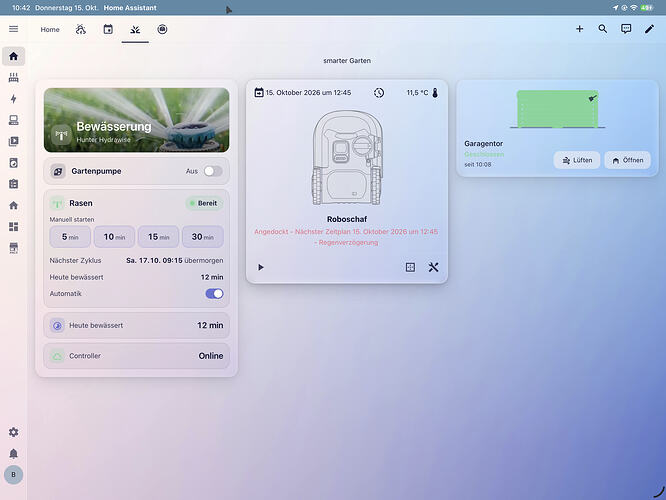The height and width of the screenshot is (500, 666).
Task: Open the dashboard grid sidebar icon
Action: [x=14, y=226]
